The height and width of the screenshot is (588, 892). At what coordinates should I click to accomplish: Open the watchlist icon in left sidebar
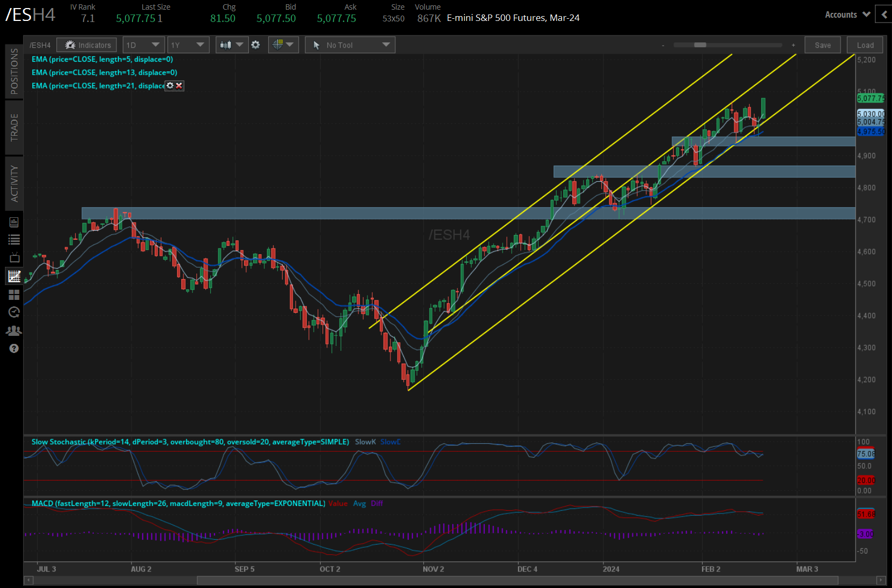[x=14, y=240]
